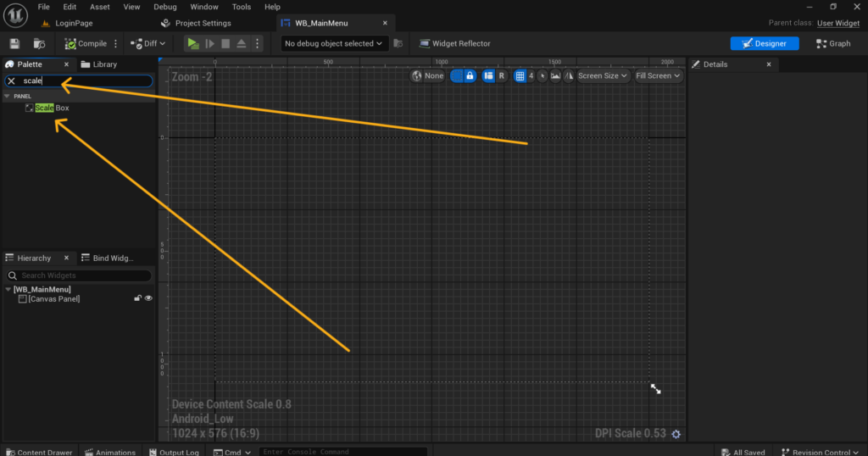
Task: Open the Tools menu
Action: click(242, 7)
